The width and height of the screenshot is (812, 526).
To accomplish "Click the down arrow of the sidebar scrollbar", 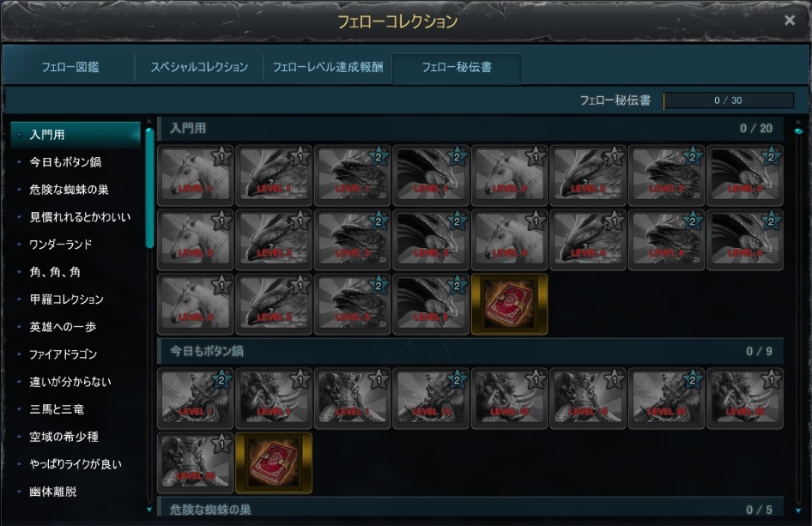I will pyautogui.click(x=149, y=510).
